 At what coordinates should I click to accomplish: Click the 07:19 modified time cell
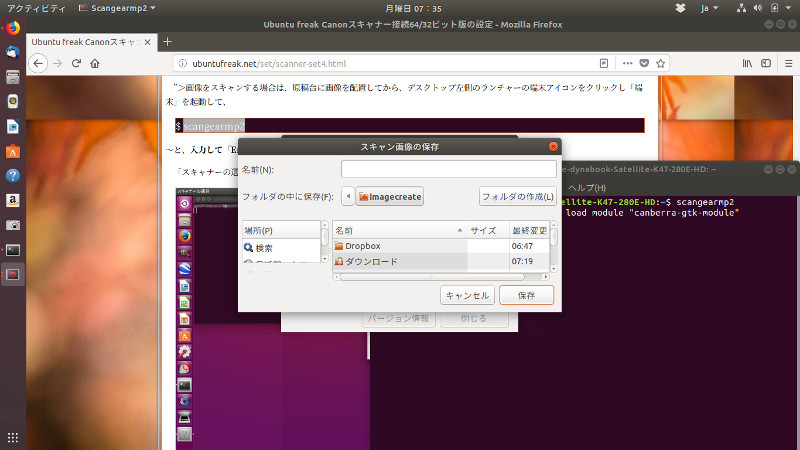tap(522, 261)
